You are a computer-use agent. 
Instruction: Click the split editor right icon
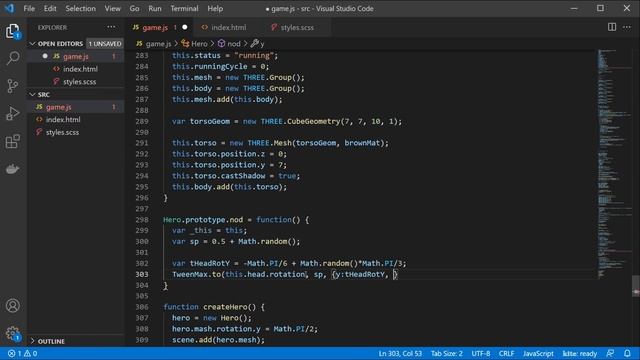click(x=612, y=27)
